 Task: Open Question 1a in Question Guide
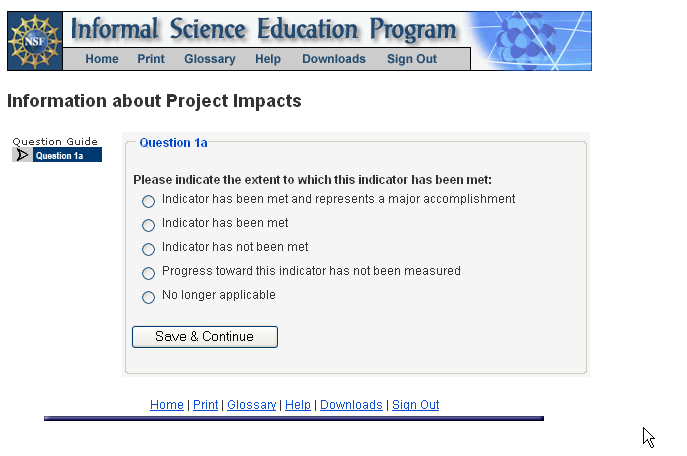66,155
